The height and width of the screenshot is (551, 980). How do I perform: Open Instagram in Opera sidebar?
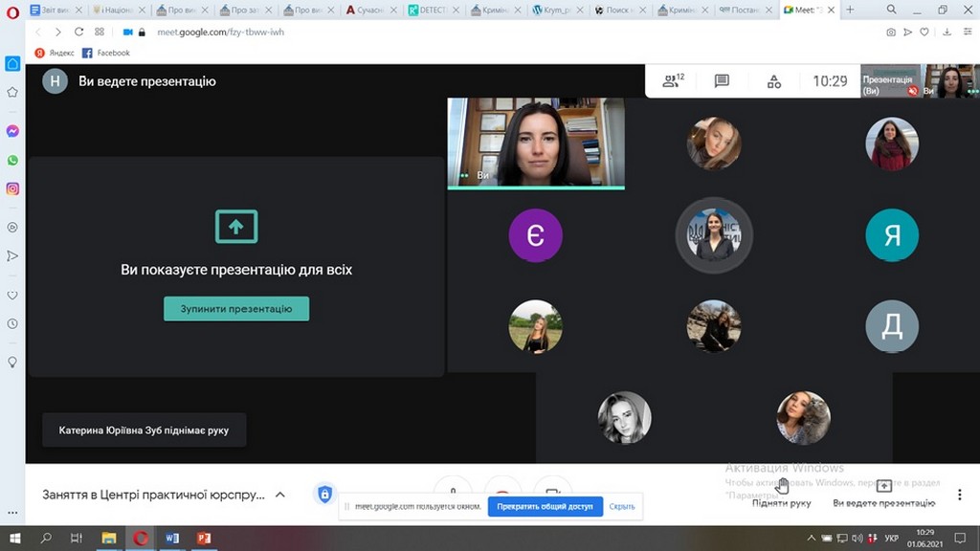click(12, 188)
